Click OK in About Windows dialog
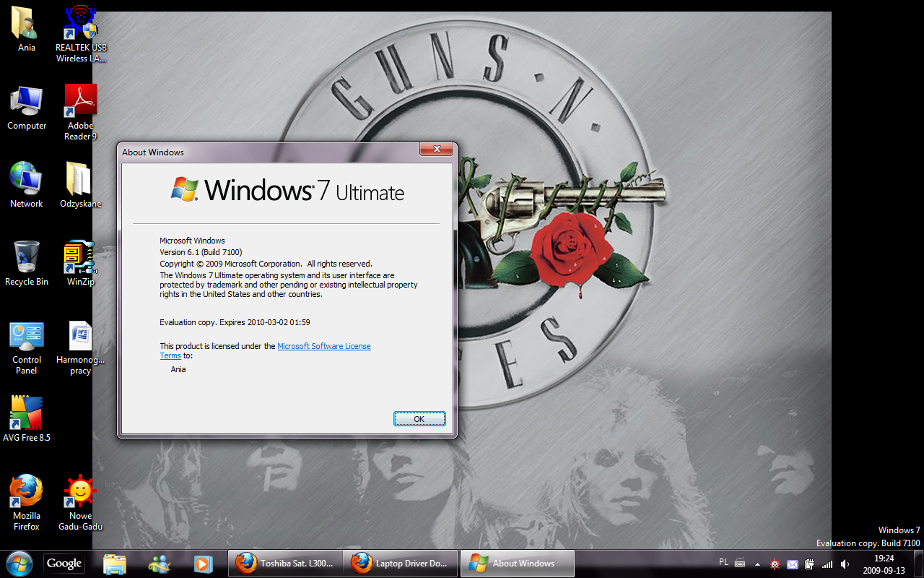 click(419, 419)
